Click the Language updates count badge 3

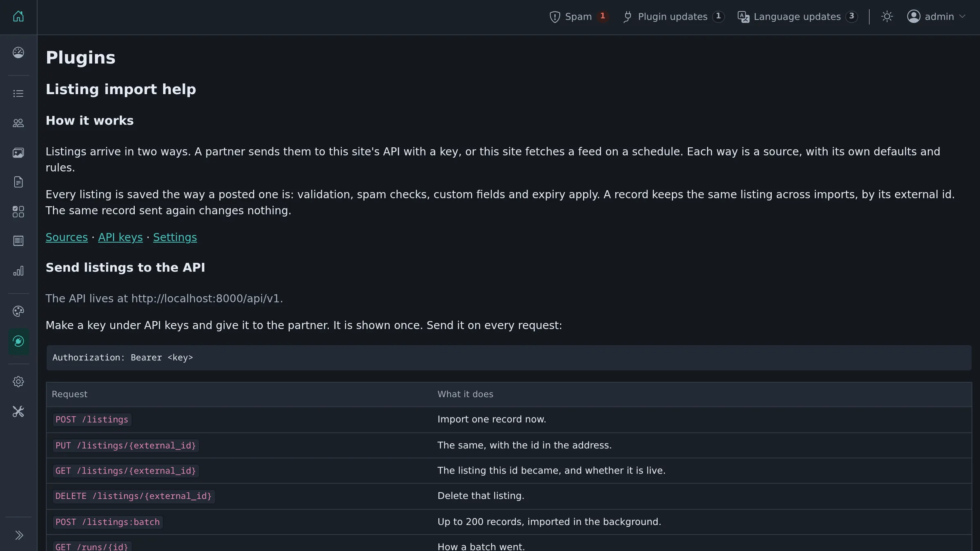851,16
